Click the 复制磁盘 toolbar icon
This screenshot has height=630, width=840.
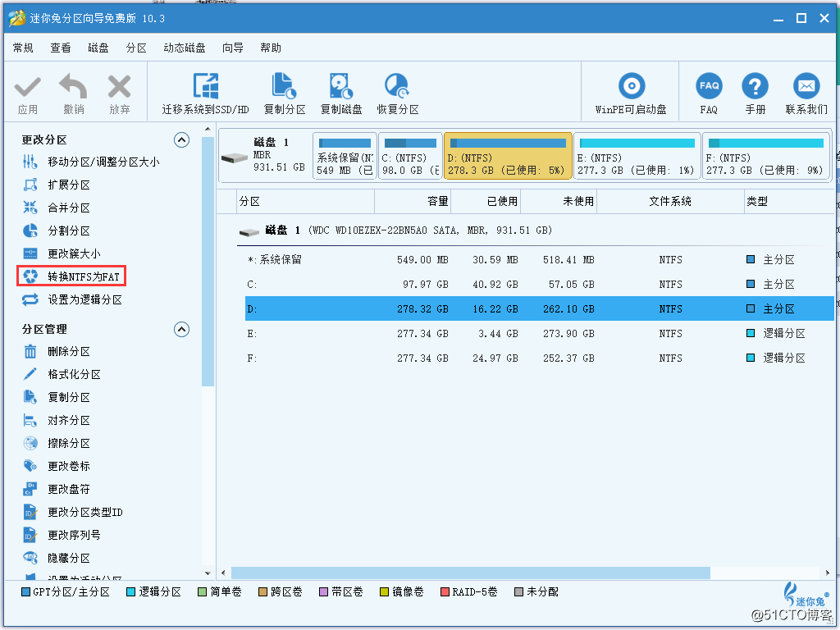340,86
